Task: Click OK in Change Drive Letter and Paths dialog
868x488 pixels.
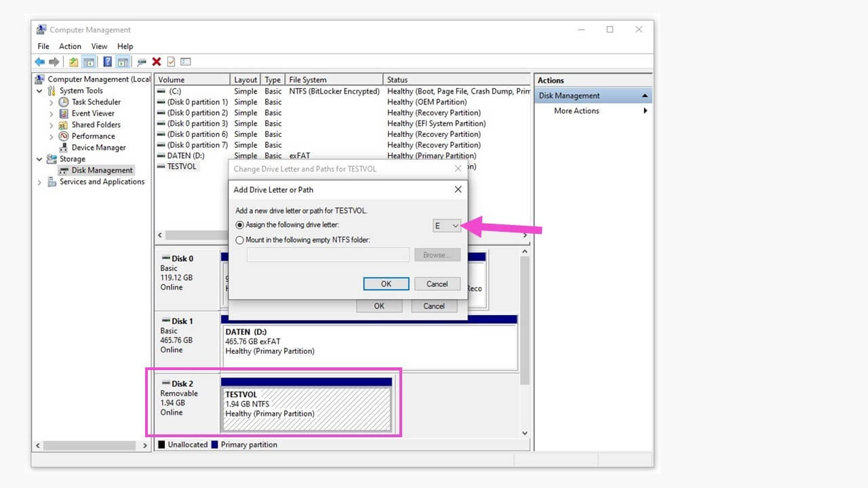Action: pos(379,306)
